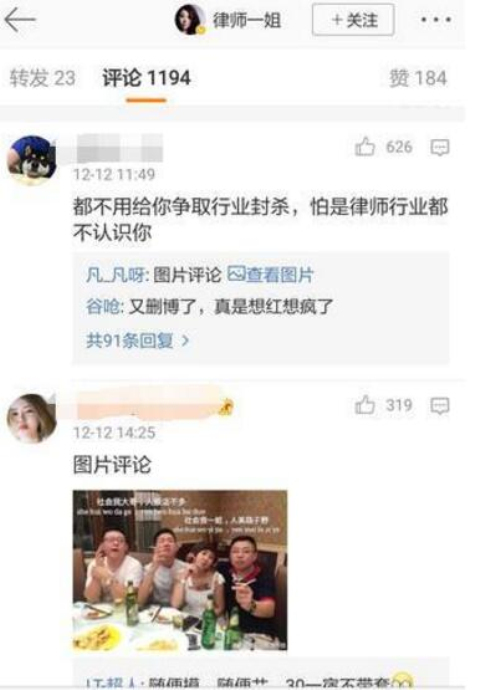This screenshot has height=690, width=500.
Task: Expand 共91条回复 replies
Action: click(138, 340)
